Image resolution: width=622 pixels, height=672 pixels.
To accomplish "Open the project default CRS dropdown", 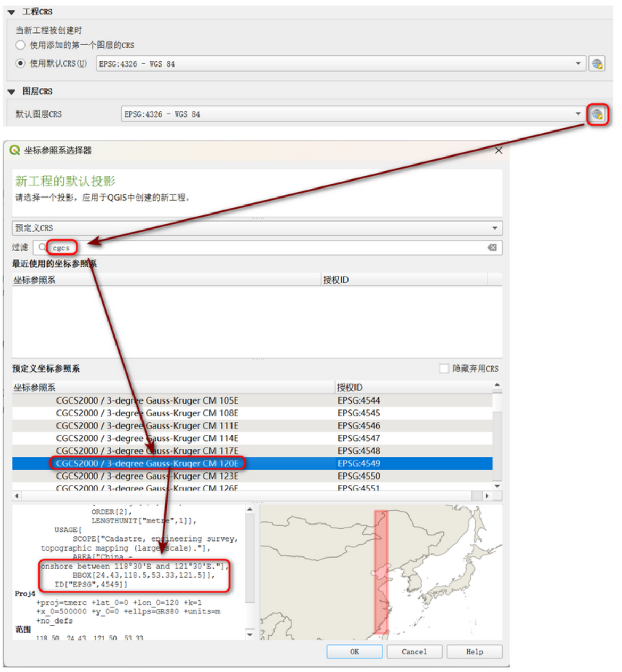I will click(x=341, y=64).
